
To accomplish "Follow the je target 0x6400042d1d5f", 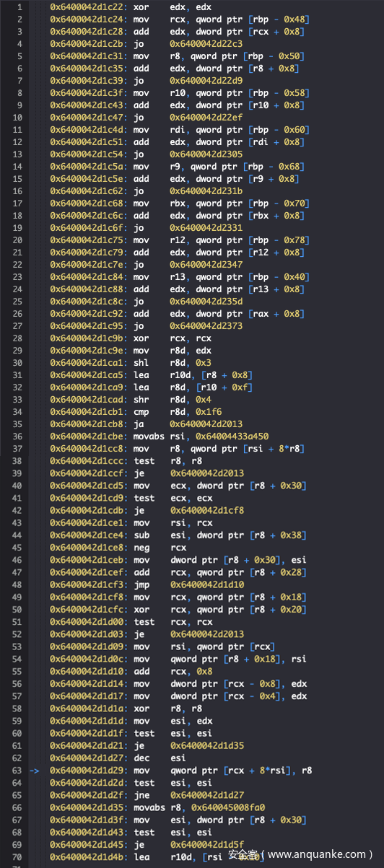I will [x=206, y=843].
